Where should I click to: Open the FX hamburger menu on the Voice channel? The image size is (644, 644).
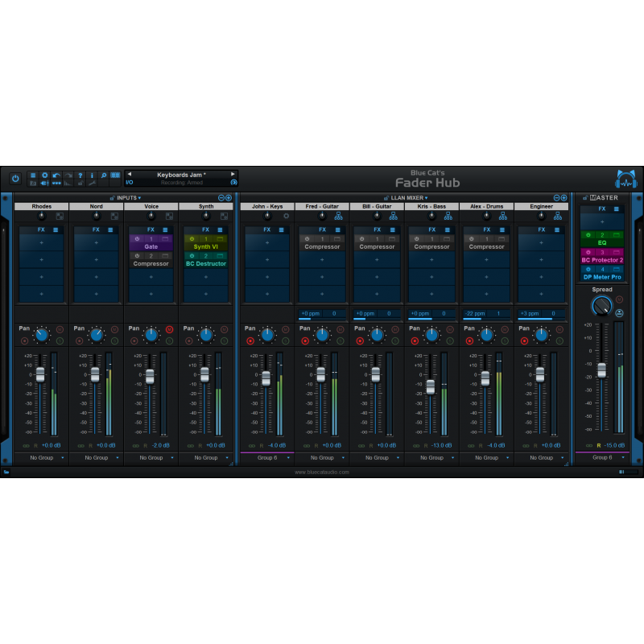(165, 230)
